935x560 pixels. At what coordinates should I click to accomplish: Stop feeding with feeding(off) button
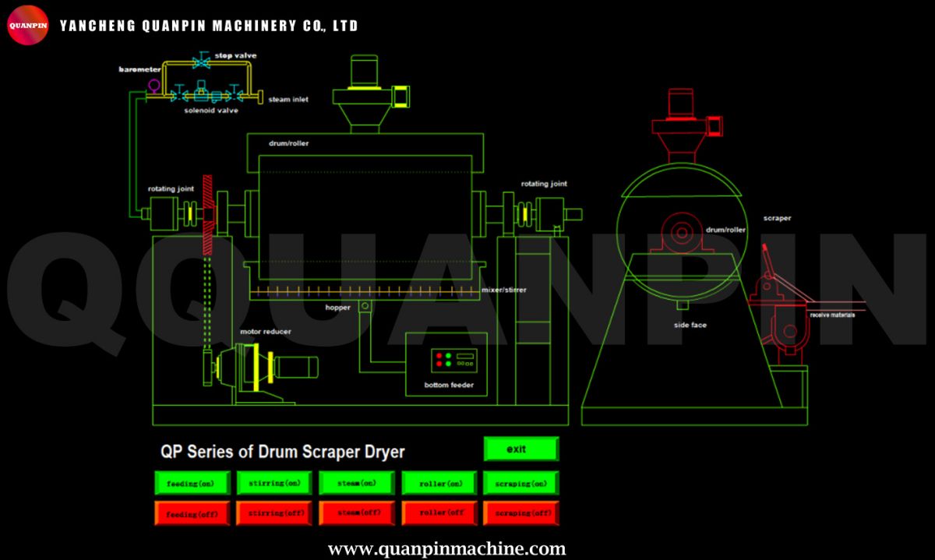192,513
